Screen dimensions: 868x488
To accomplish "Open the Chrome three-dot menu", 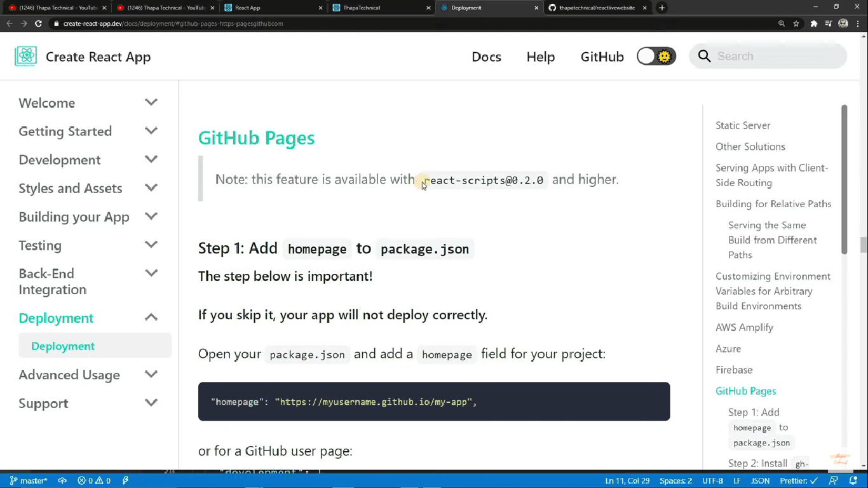I will (858, 24).
